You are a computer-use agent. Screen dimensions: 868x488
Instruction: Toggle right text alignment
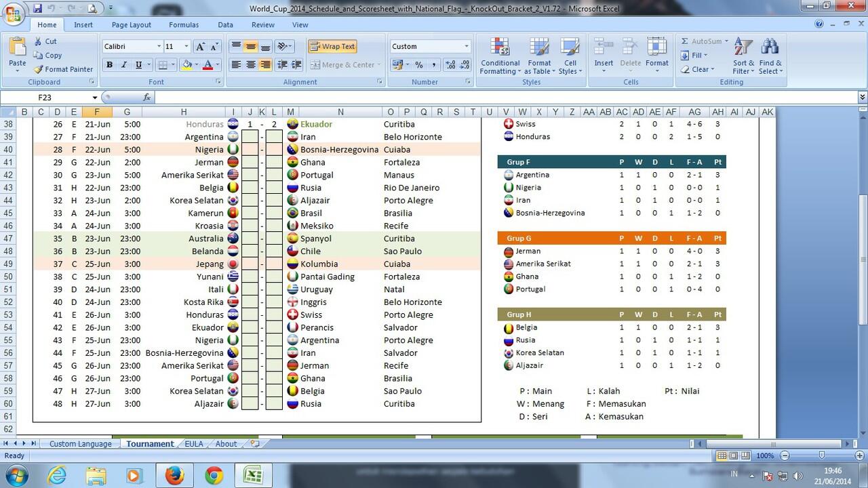[x=265, y=65]
